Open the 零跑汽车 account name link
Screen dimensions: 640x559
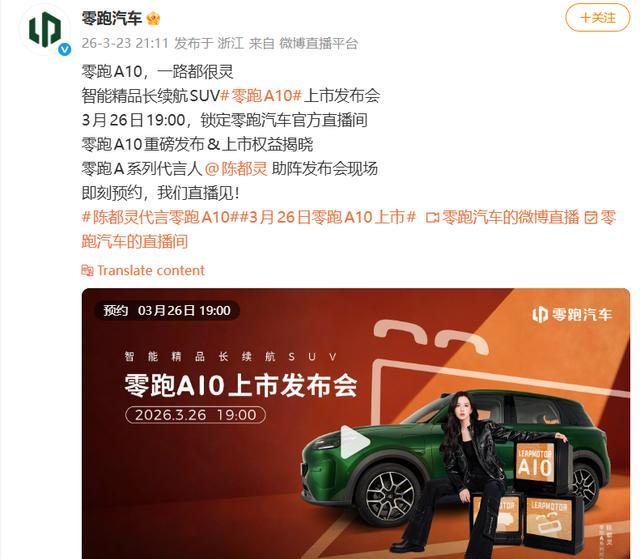pos(112,18)
